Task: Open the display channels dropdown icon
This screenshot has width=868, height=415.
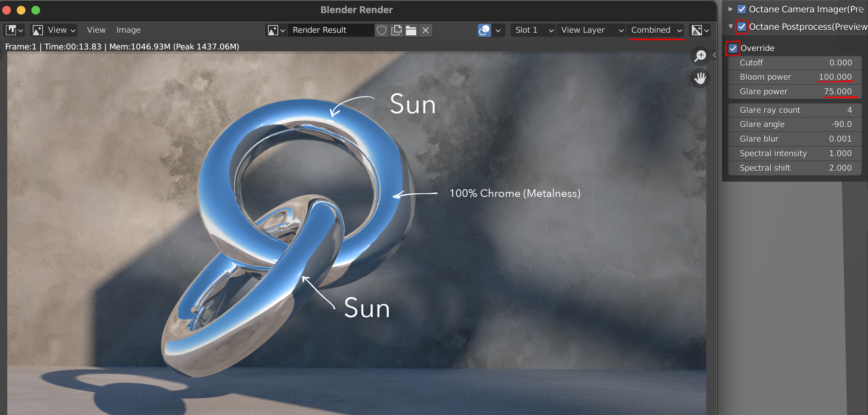Action: click(x=700, y=30)
